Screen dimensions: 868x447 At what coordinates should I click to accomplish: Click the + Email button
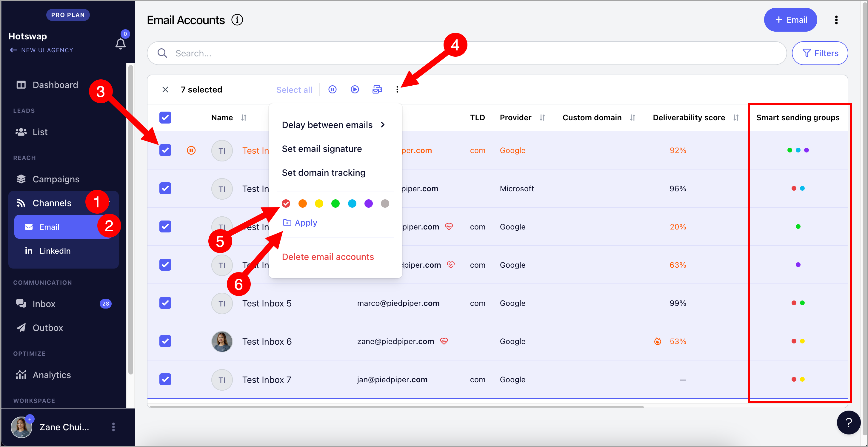[x=790, y=20]
